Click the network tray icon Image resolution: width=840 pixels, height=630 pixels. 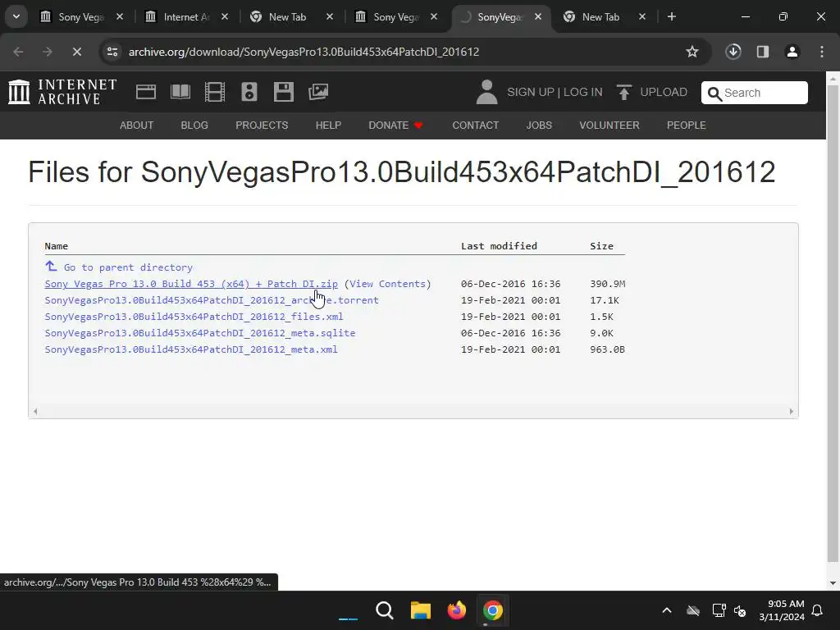click(719, 610)
